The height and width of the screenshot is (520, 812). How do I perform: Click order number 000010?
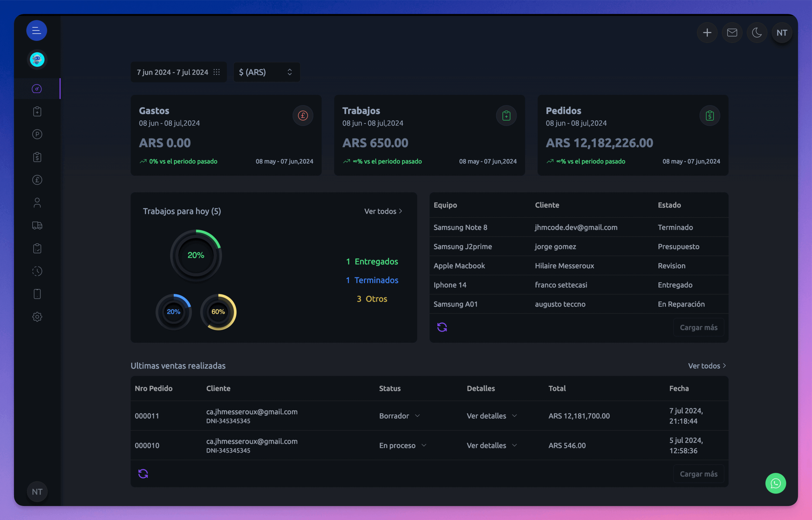pos(147,445)
